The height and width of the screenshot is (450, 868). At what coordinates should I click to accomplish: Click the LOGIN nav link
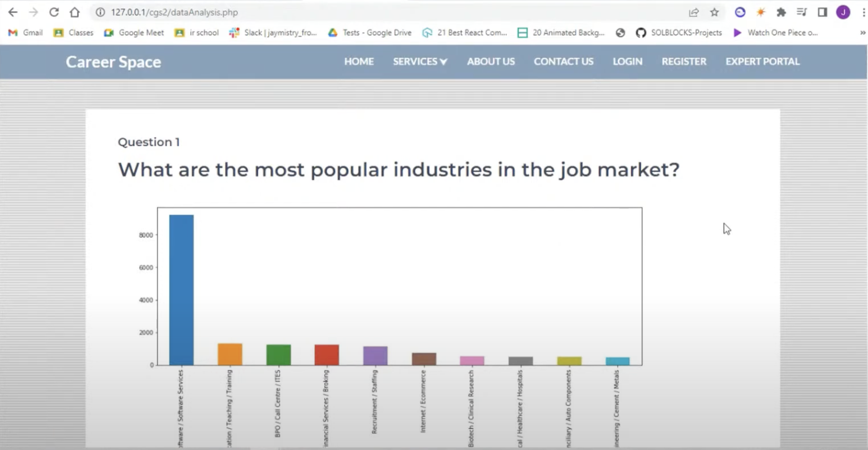[x=627, y=61]
